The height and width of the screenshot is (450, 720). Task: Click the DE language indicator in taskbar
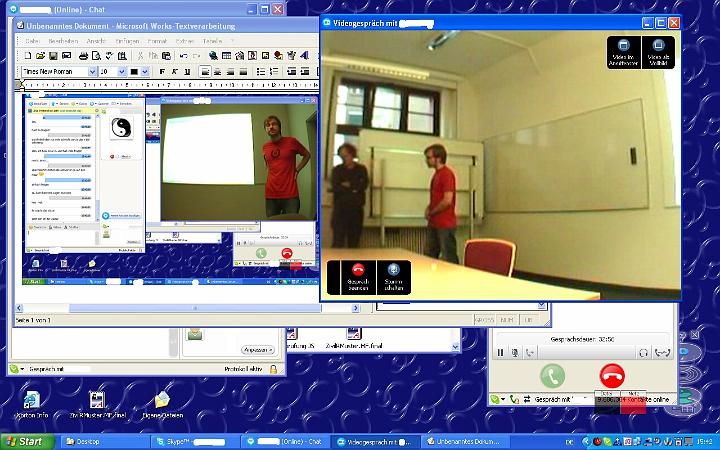coord(570,442)
